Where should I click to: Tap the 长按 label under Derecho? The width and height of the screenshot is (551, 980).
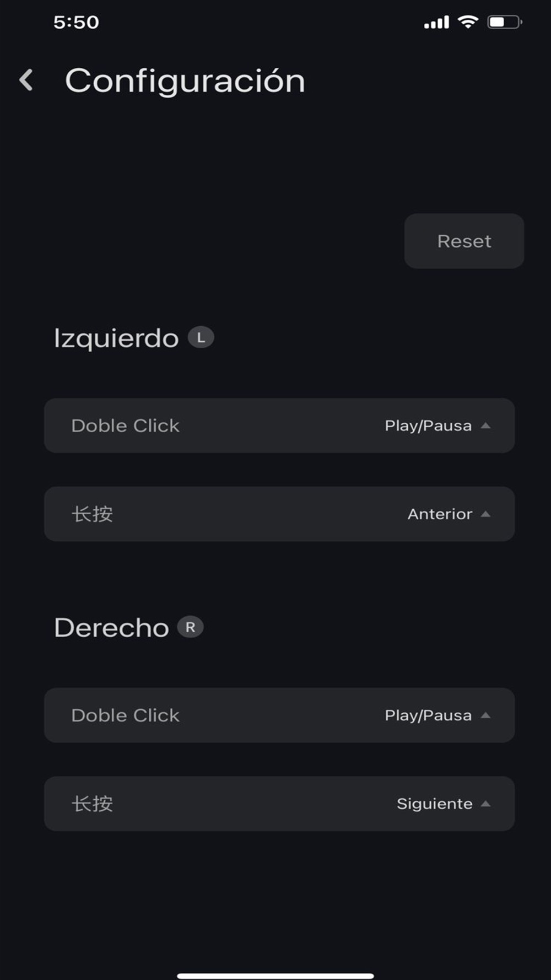coord(92,804)
